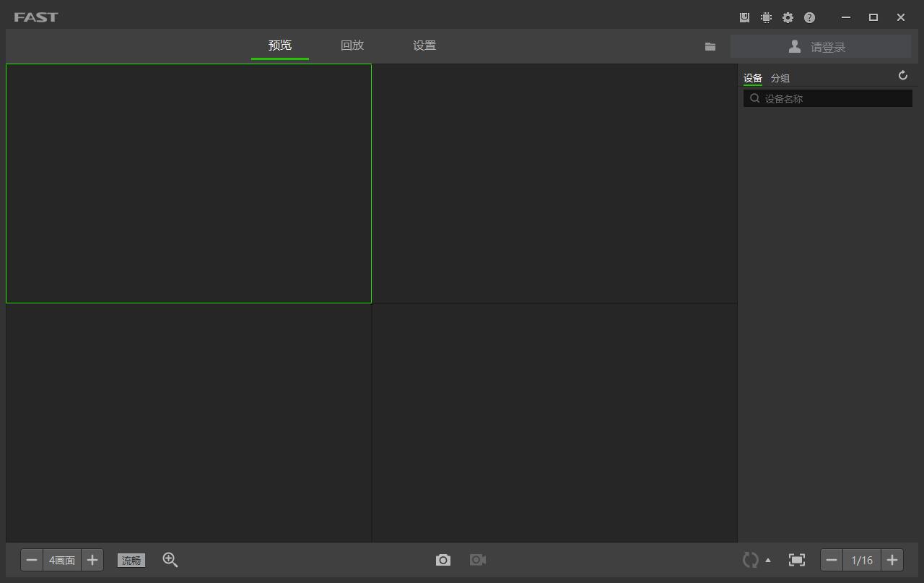This screenshot has height=583, width=924.
Task: Select the green-bordered top-left video pane
Action: click(188, 183)
